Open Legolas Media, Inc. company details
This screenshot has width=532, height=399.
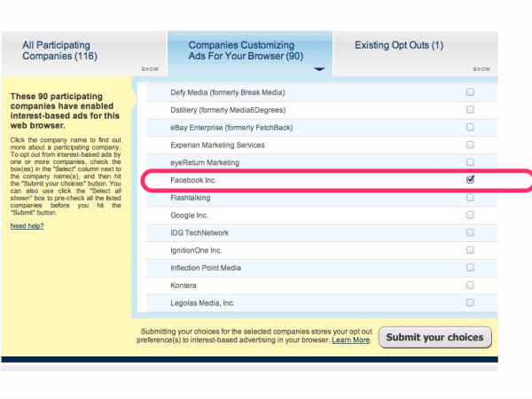202,303
